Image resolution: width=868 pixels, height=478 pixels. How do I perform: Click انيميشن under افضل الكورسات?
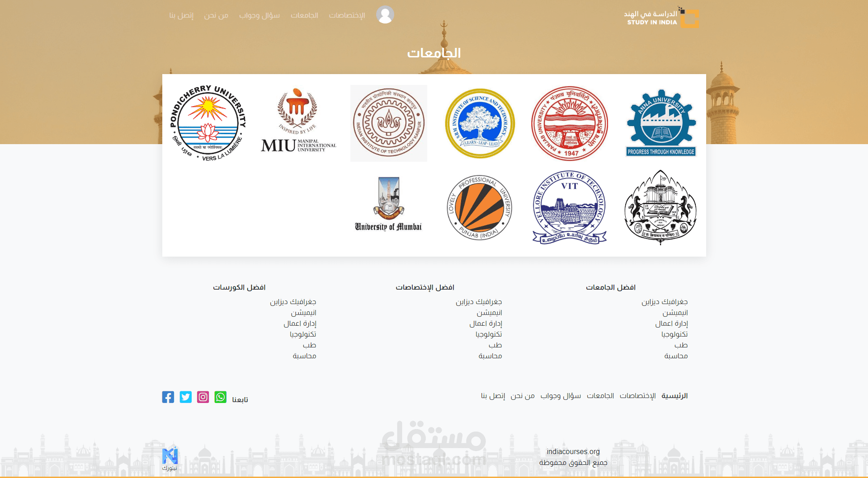(x=304, y=313)
